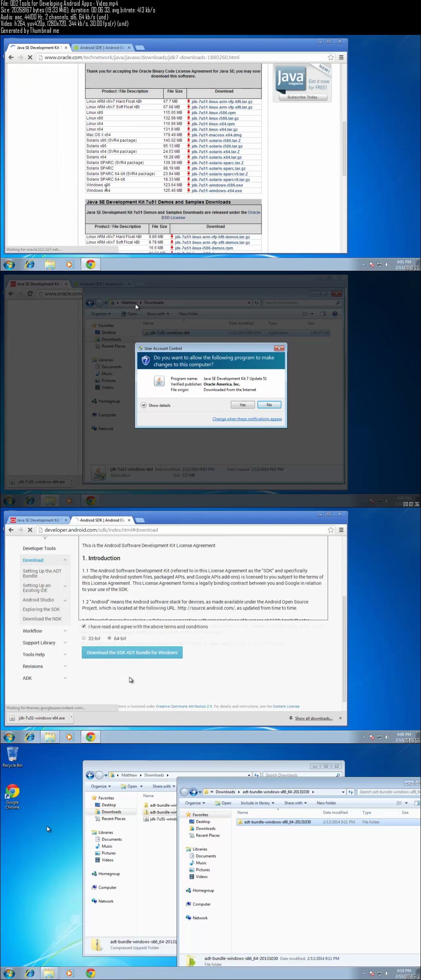Image resolution: width=421 pixels, height=980 pixels.
Task: Select the 32-bit radio button
Action: (x=84, y=638)
